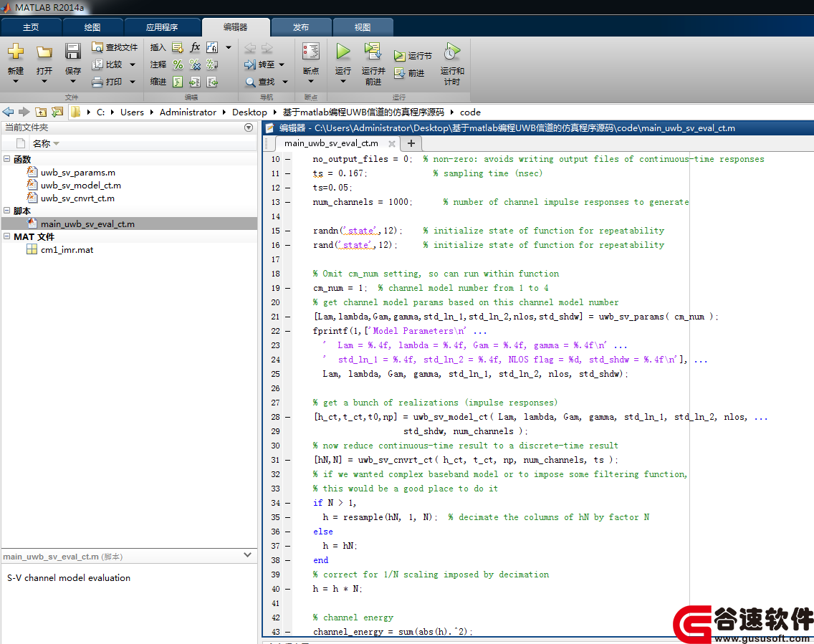Click the fixed-point (fi) insert icon
The height and width of the screenshot is (644, 814).
click(x=212, y=47)
